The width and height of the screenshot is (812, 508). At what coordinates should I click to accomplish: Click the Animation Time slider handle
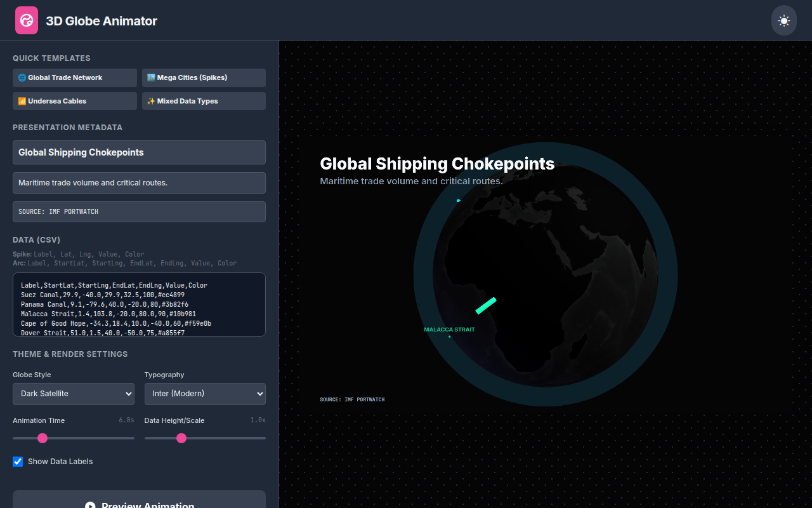point(43,438)
